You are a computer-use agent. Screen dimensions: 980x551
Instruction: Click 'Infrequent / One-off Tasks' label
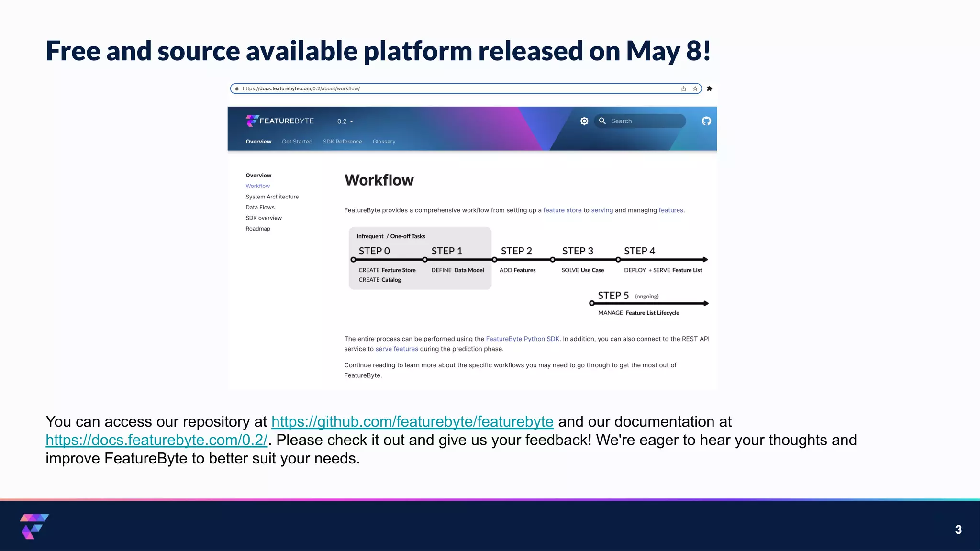[390, 236]
